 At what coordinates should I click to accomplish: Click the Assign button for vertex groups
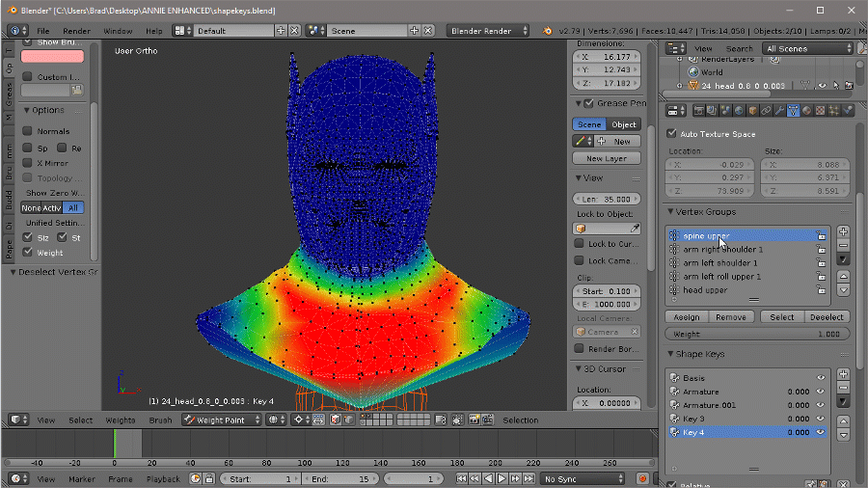coord(687,316)
